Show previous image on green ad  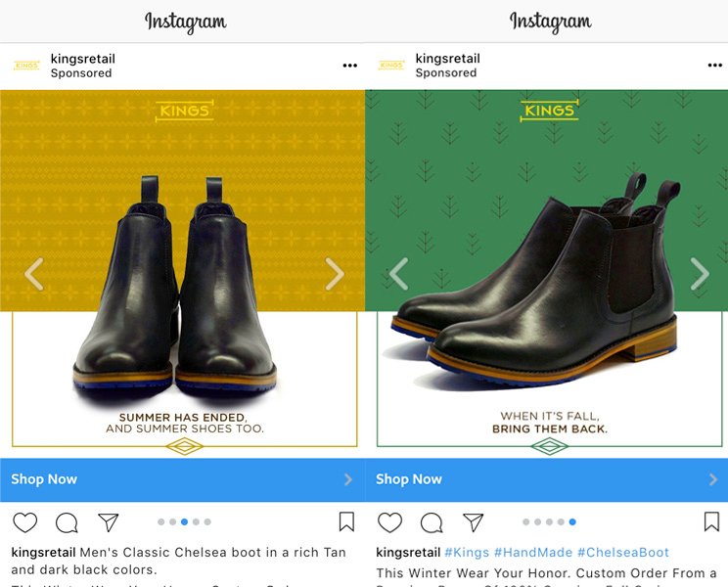pos(398,274)
